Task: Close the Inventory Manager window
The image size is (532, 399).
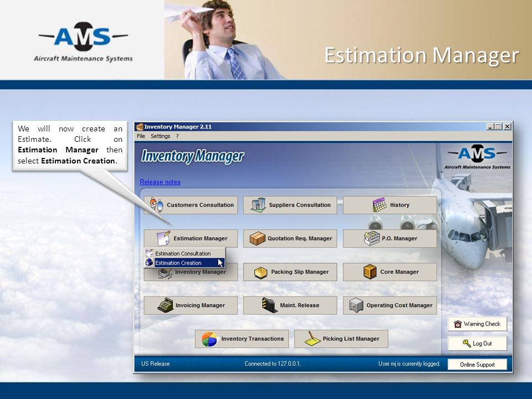Action: 507,127
